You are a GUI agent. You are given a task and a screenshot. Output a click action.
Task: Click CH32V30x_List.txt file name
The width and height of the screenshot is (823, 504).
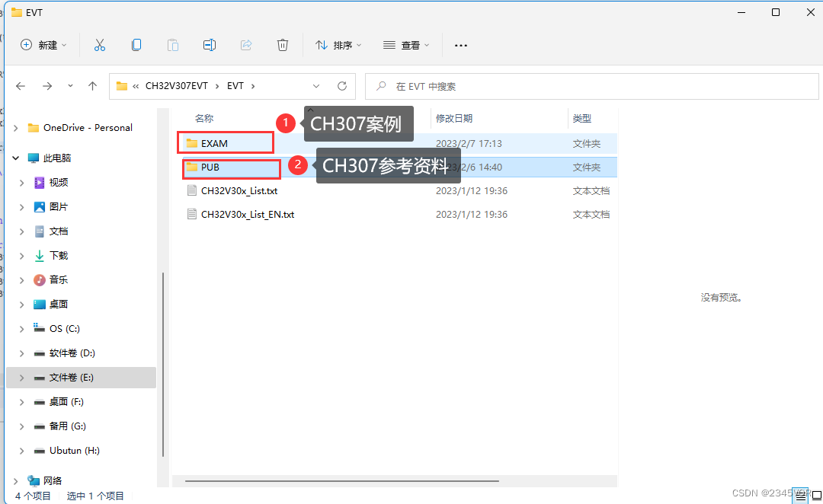point(239,190)
